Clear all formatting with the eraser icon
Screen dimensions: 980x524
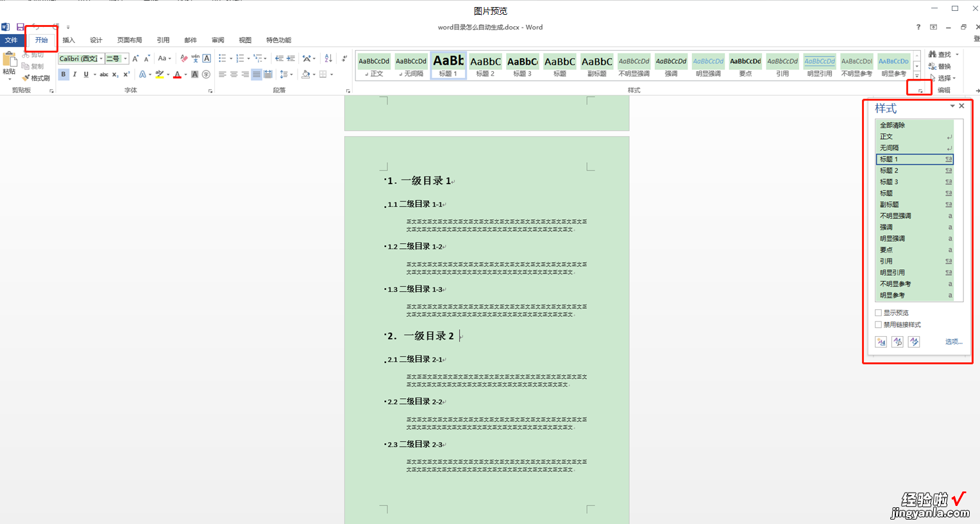pyautogui.click(x=184, y=58)
